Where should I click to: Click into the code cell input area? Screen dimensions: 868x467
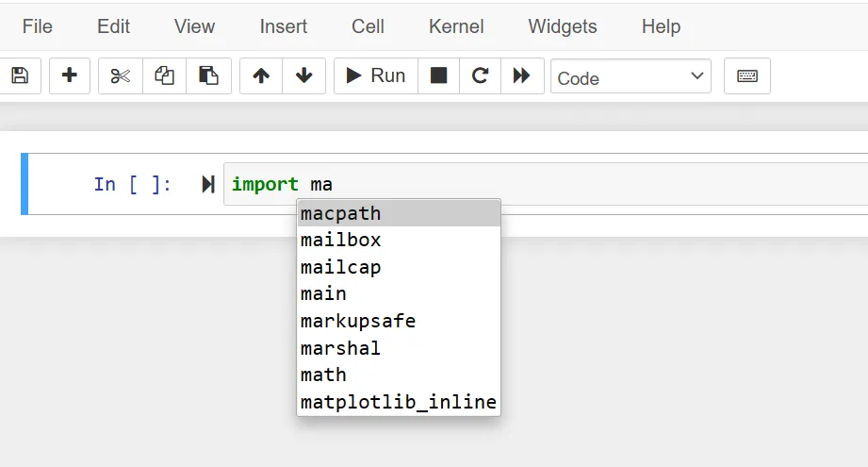pos(546,184)
